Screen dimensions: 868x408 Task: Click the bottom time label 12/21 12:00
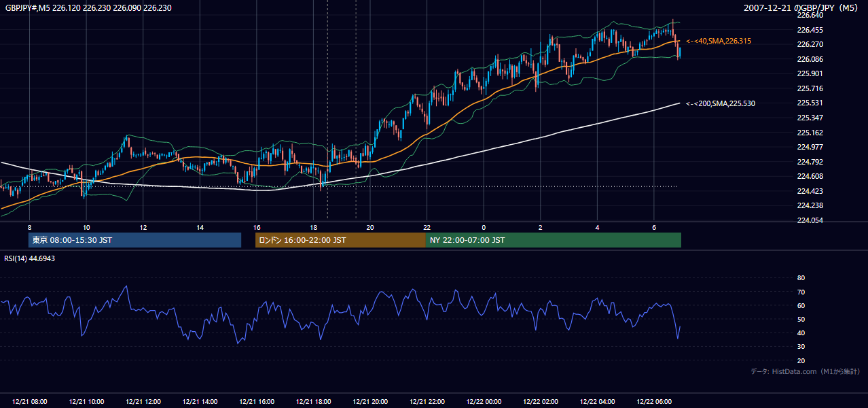[143, 402]
